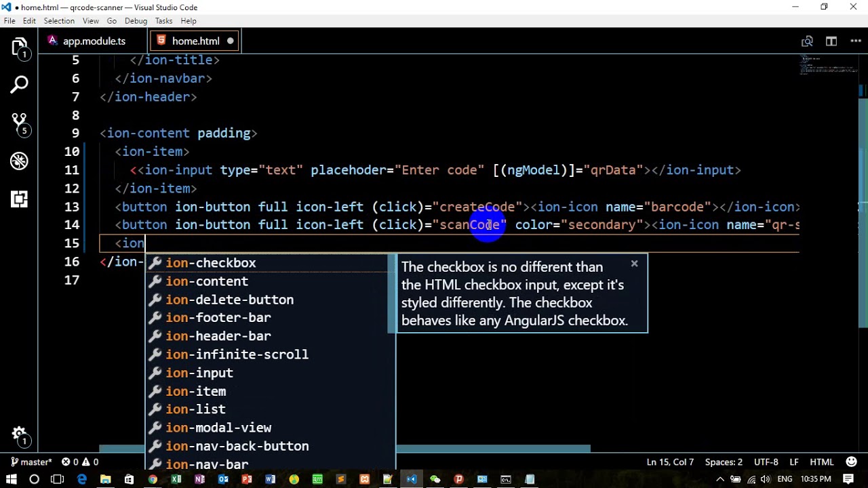This screenshot has height=488, width=868.
Task: Split the editor with split icon
Action: pyautogui.click(x=831, y=41)
